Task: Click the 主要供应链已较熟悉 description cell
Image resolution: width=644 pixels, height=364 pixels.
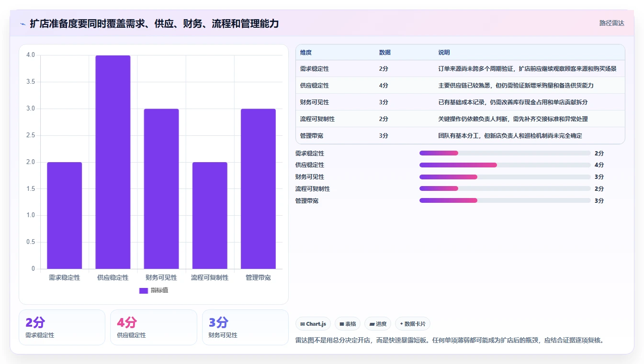Action: click(x=516, y=86)
